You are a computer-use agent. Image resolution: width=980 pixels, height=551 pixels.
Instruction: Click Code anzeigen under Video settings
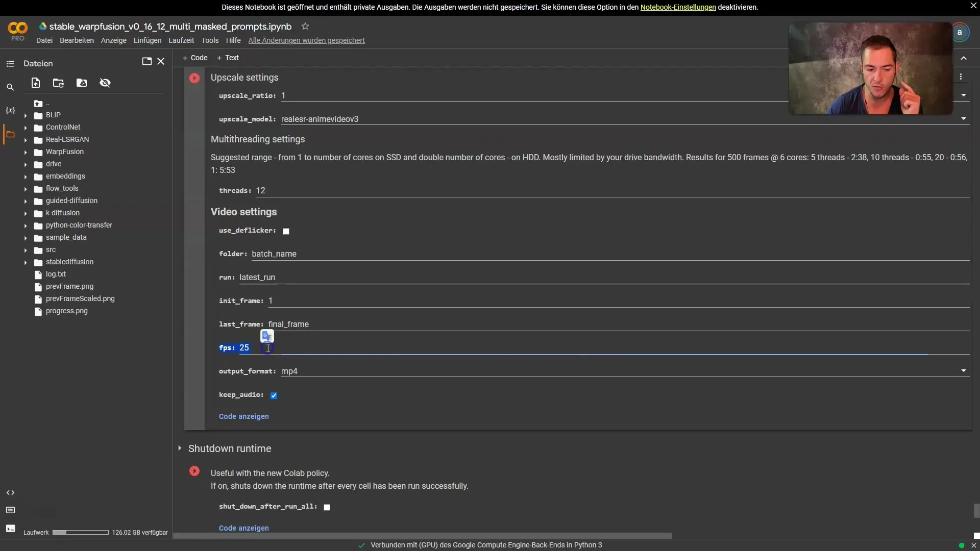243,416
